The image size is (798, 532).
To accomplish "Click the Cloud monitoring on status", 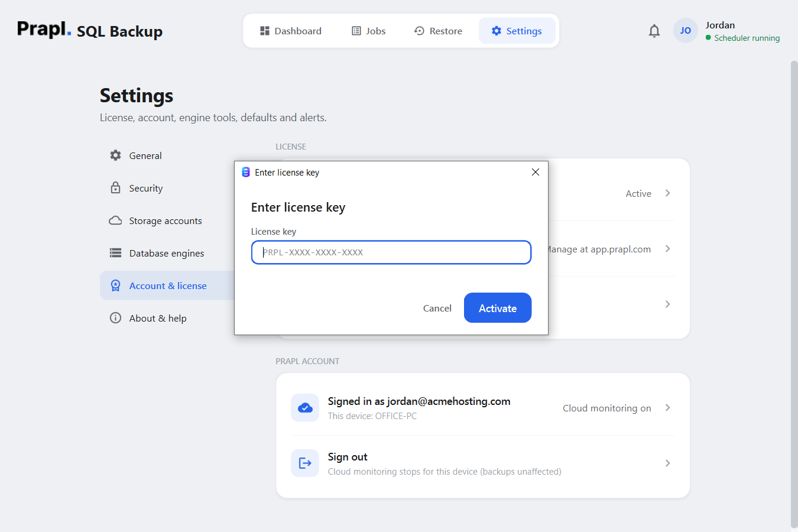I will [x=606, y=408].
